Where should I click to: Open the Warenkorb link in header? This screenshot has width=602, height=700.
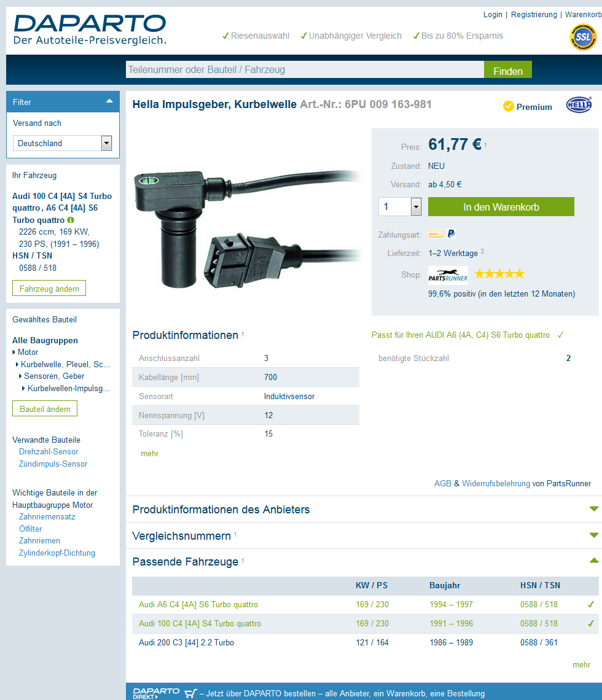583,15
